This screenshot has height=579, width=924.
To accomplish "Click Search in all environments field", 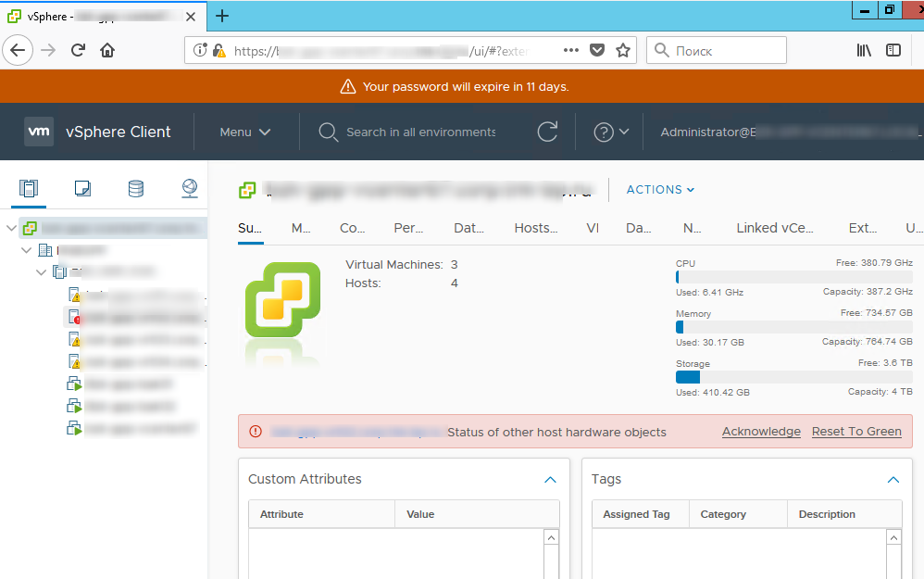I will (420, 132).
